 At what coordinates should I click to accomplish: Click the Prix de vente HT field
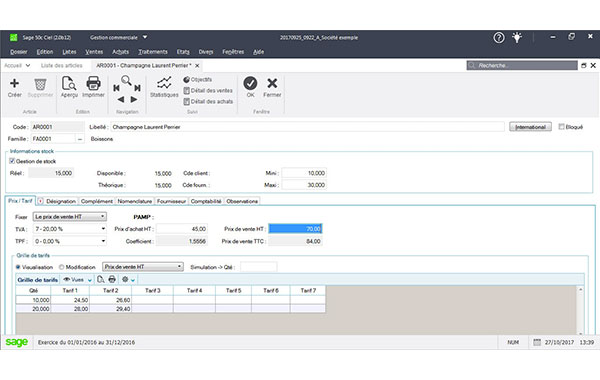[x=295, y=229]
